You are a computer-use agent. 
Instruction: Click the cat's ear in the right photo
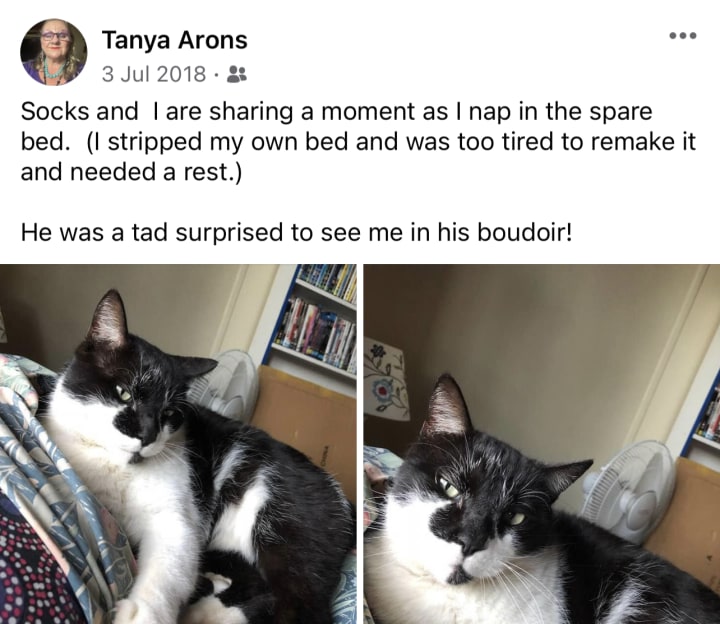pyautogui.click(x=444, y=406)
